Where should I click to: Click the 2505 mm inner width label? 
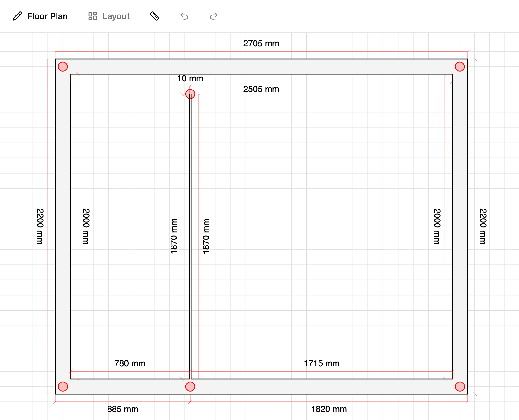[261, 89]
